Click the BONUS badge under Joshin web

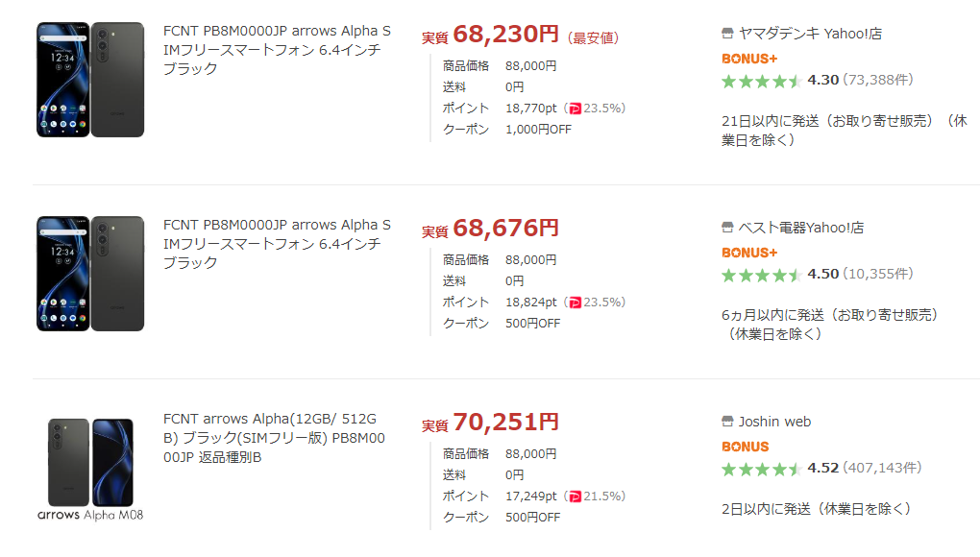point(746,447)
